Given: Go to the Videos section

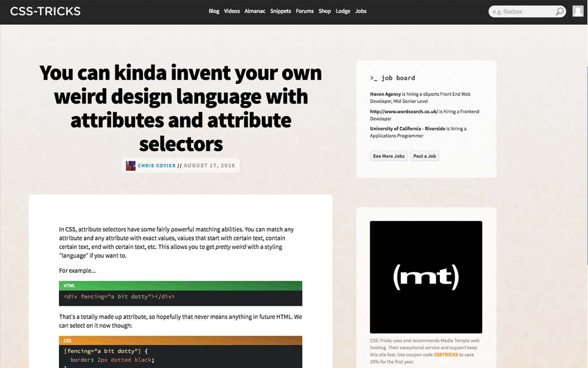Looking at the screenshot, I should 232,11.
